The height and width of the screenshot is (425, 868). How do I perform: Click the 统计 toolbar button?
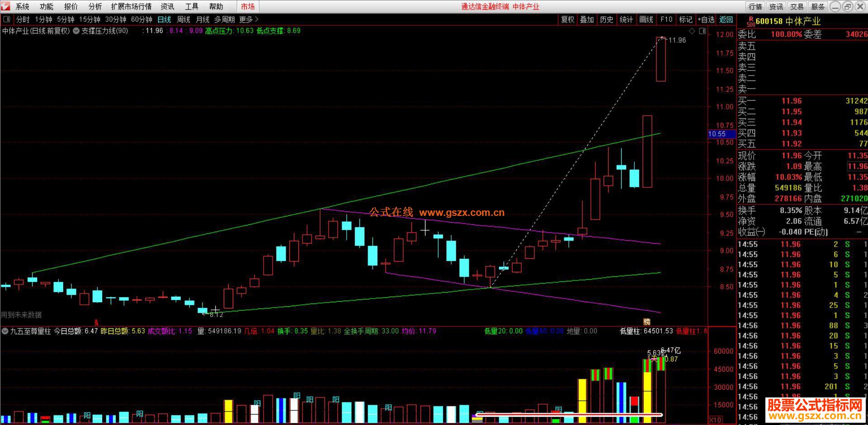coord(626,19)
